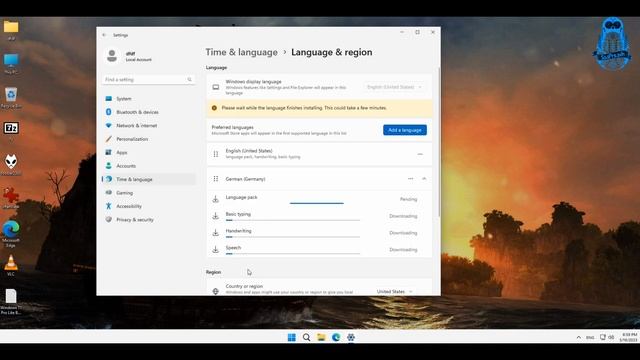Grab drag handle for German (Germany)

pos(216,179)
